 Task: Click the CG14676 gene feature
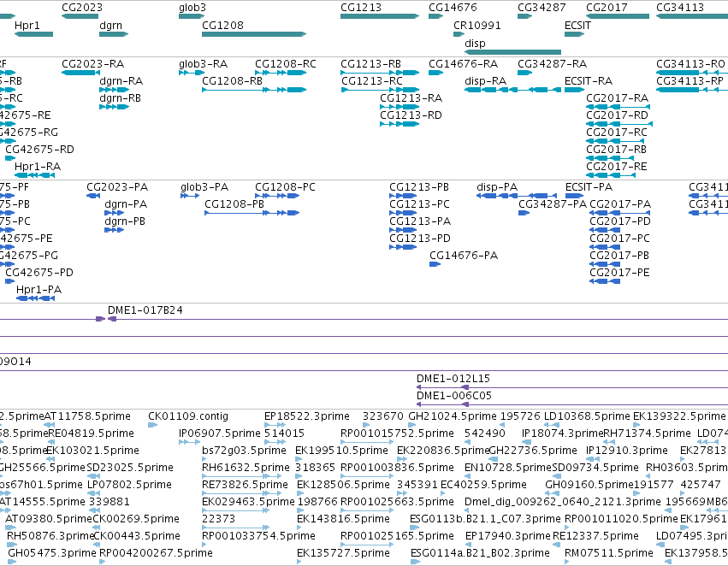click(x=436, y=16)
